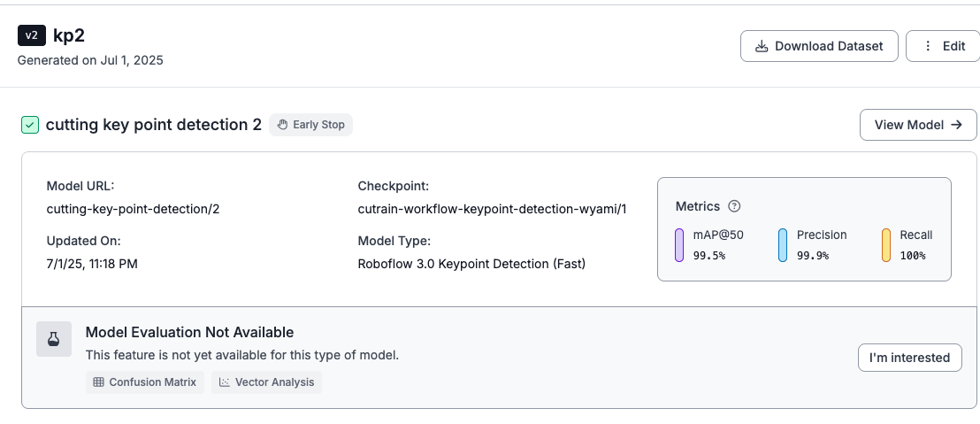Click the Confusion Matrix grid icon

(99, 382)
